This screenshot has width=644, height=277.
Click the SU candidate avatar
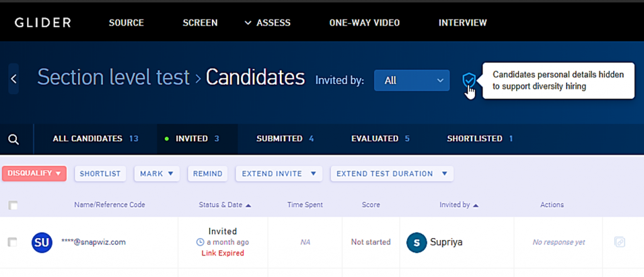coord(42,242)
